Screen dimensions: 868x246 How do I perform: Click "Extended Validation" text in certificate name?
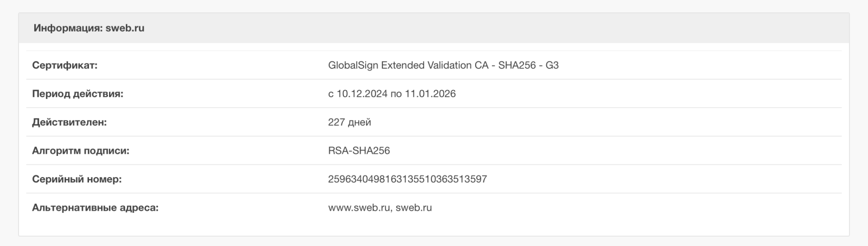coord(426,66)
